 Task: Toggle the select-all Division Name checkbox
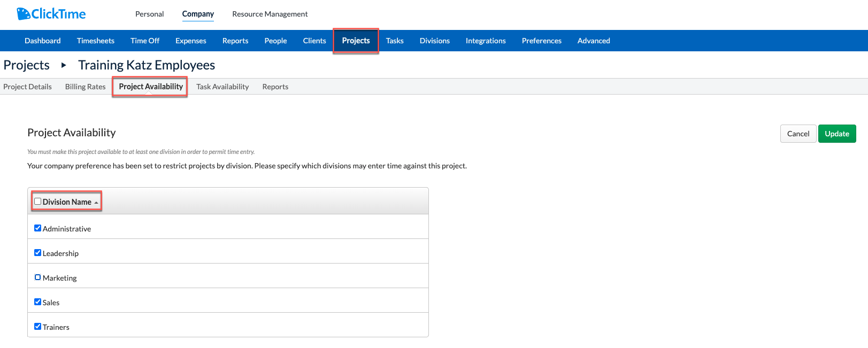coord(37,202)
